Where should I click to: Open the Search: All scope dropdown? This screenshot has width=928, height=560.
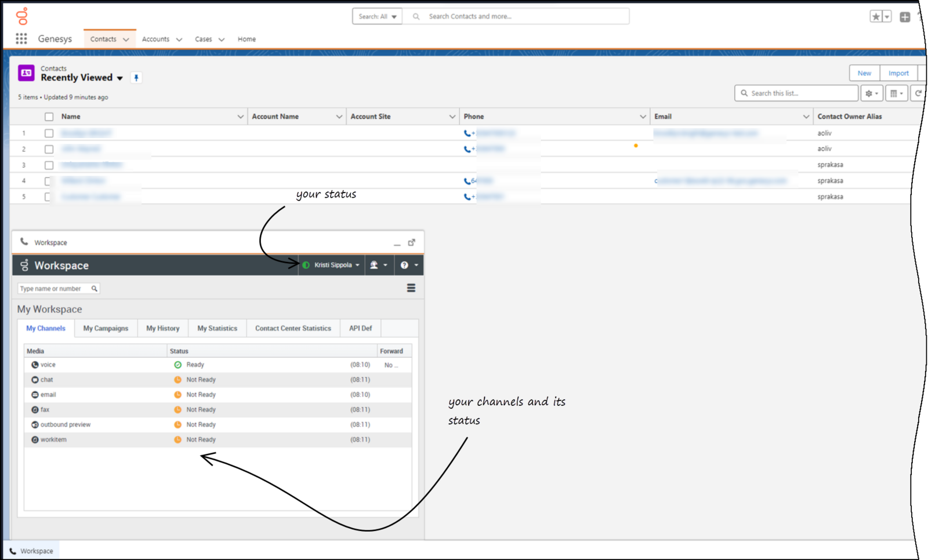(x=378, y=16)
